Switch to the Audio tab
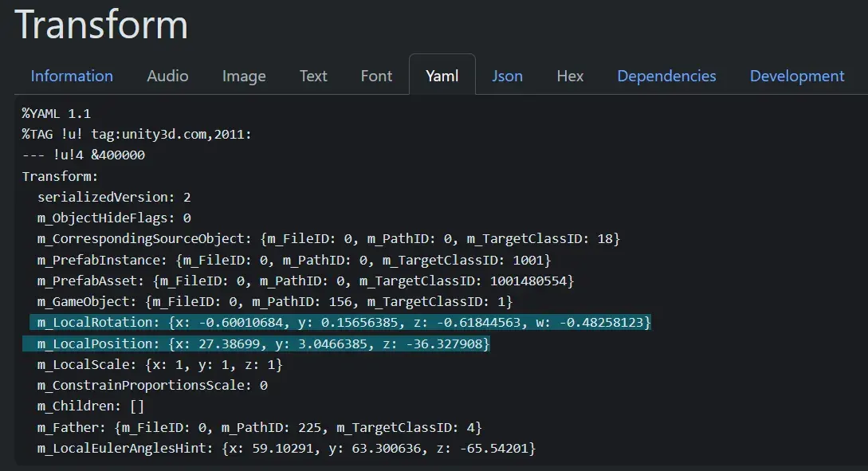 [167, 76]
